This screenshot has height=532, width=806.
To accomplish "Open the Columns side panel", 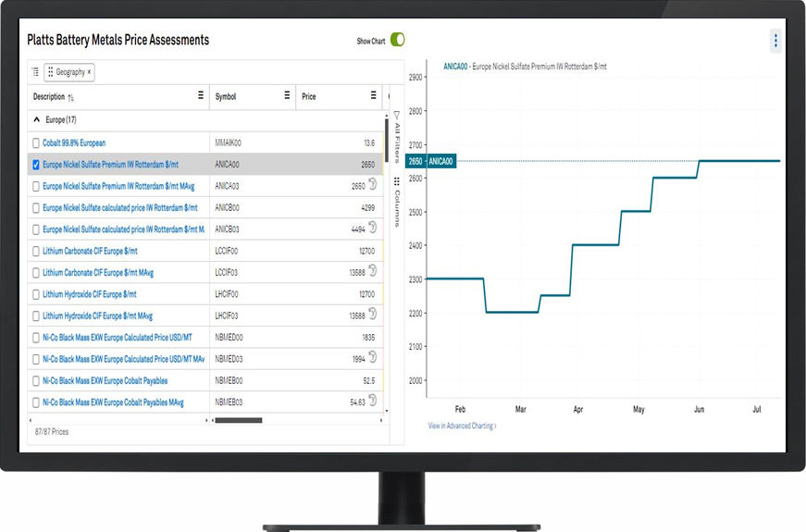I will point(397,202).
